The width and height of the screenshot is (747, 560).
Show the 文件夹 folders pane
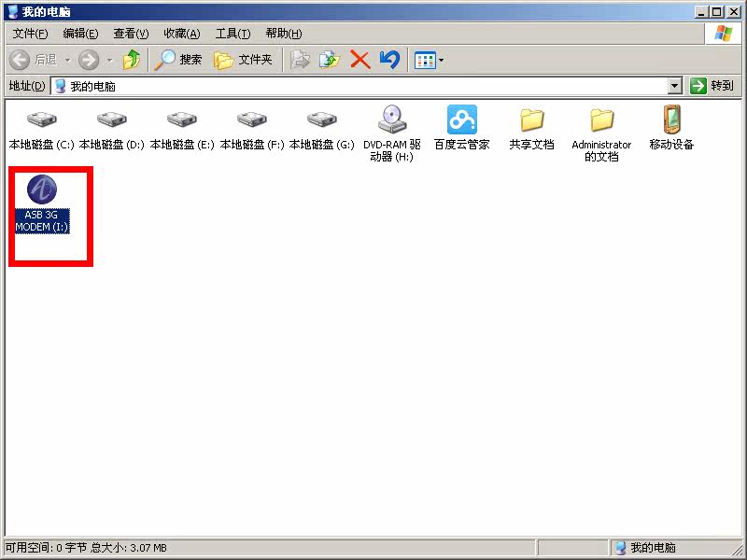coord(243,60)
